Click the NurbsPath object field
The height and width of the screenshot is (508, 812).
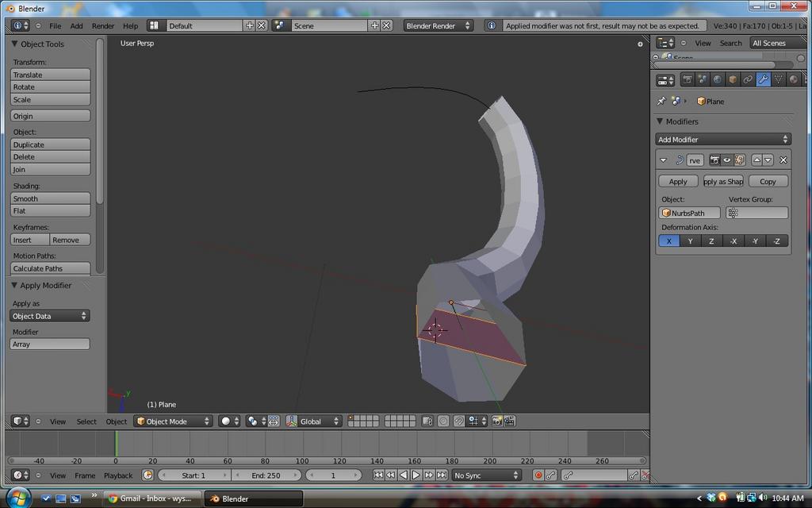[x=690, y=213]
